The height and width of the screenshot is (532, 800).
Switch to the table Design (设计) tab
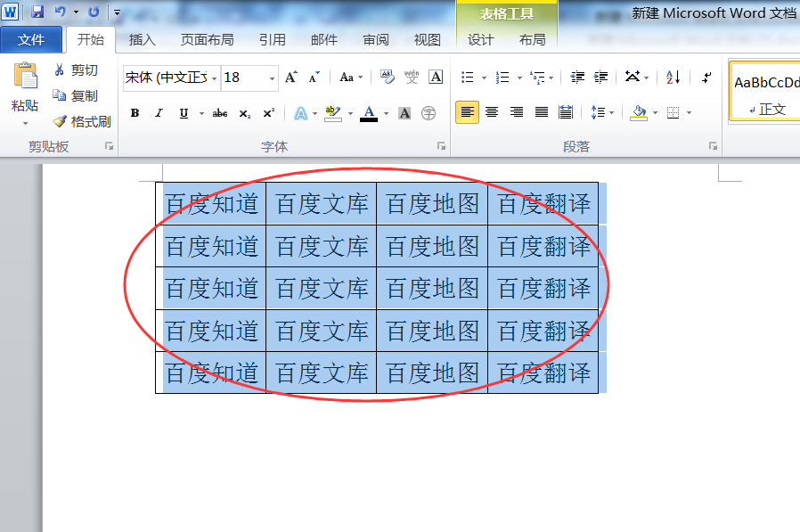click(480, 40)
